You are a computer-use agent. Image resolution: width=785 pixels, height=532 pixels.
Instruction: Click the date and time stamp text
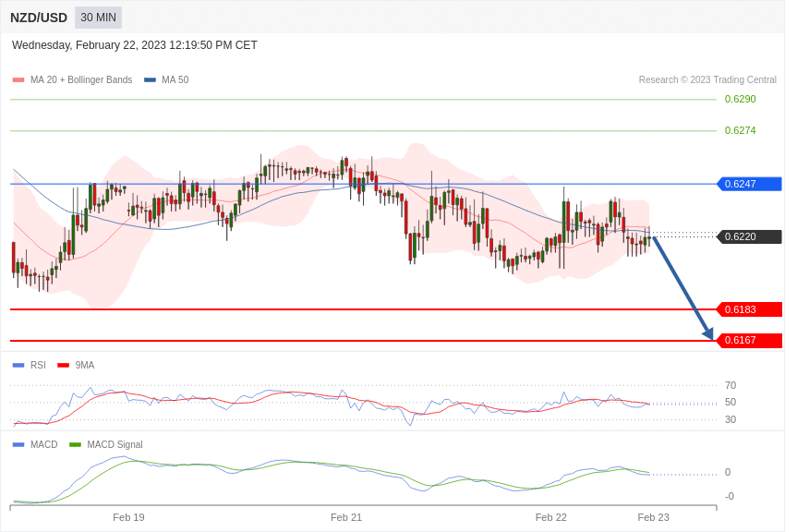click(134, 45)
